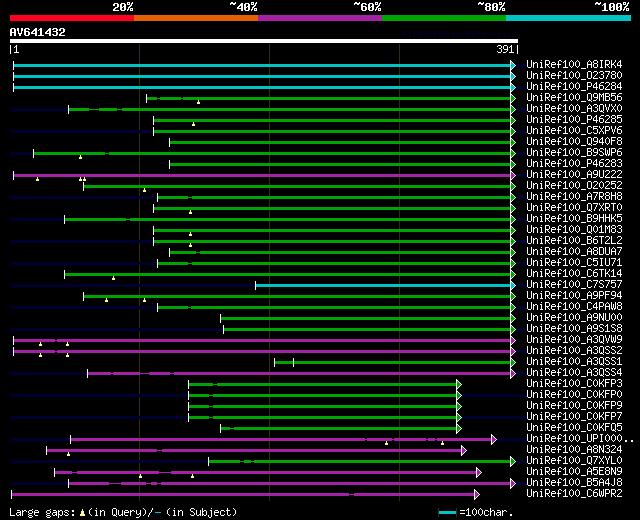640x520 pixels.
Task: Open the UniRef100_C5IU71 label
Action: [574, 263]
